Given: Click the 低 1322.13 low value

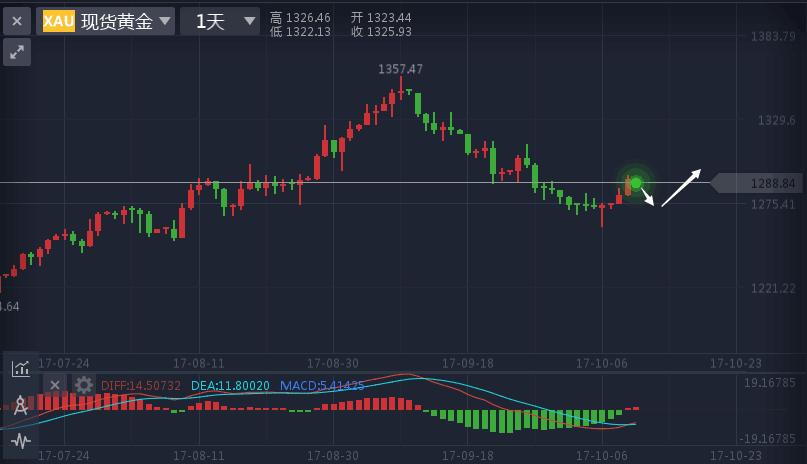Looking at the screenshot, I should click(x=300, y=31).
